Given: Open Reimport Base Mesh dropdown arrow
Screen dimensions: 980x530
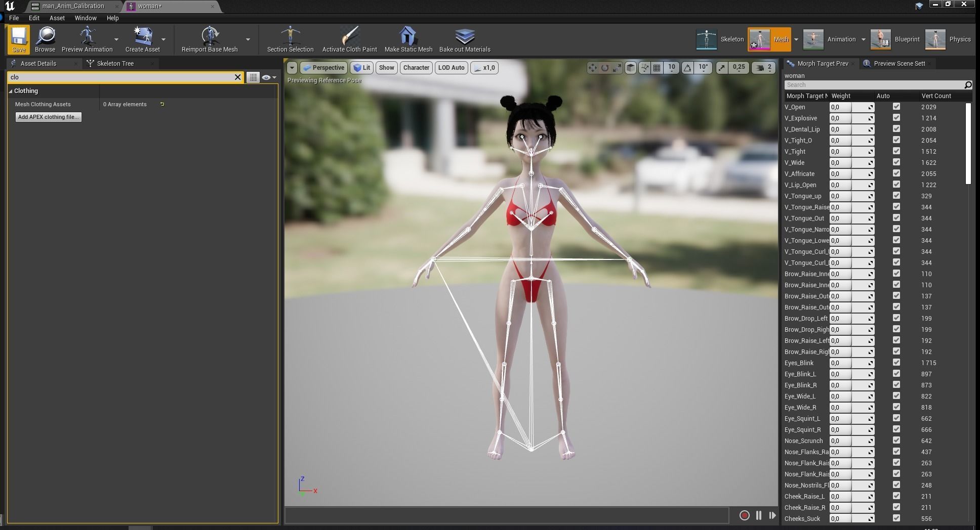Looking at the screenshot, I should point(248,39).
